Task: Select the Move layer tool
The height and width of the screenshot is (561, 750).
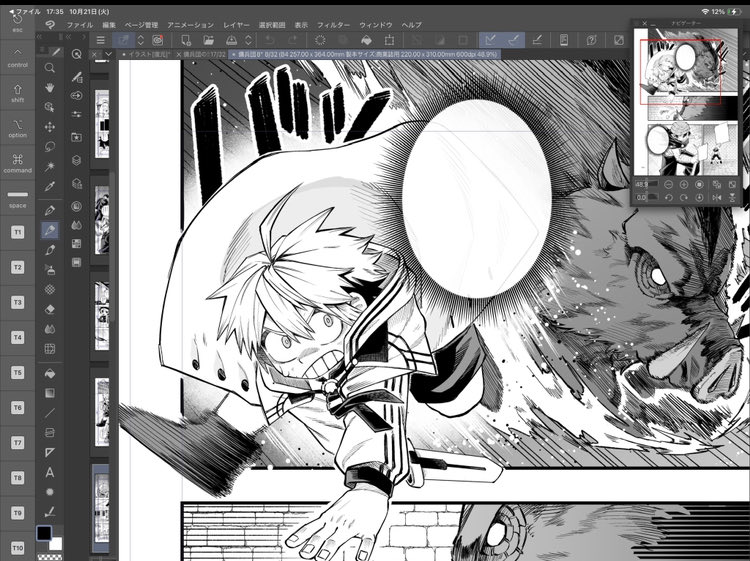Action: (x=50, y=127)
